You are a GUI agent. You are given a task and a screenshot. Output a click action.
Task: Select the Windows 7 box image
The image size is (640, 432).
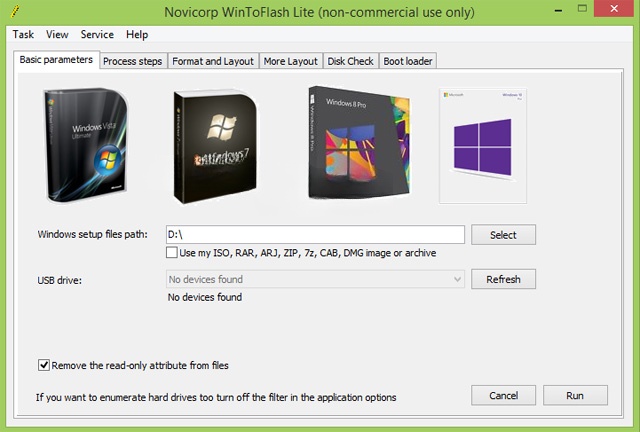(215, 147)
